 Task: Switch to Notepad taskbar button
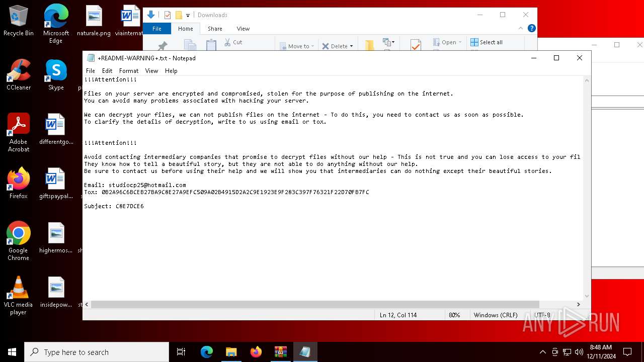305,352
